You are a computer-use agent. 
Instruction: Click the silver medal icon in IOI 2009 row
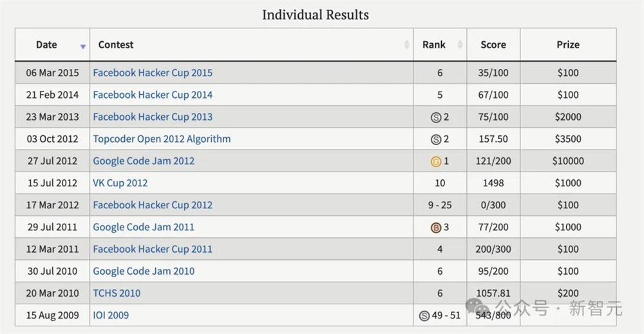coord(424,315)
